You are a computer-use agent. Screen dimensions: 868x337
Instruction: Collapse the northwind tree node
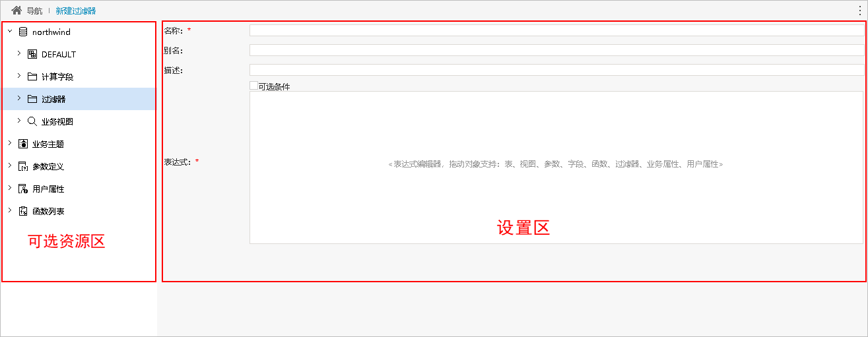click(x=9, y=31)
